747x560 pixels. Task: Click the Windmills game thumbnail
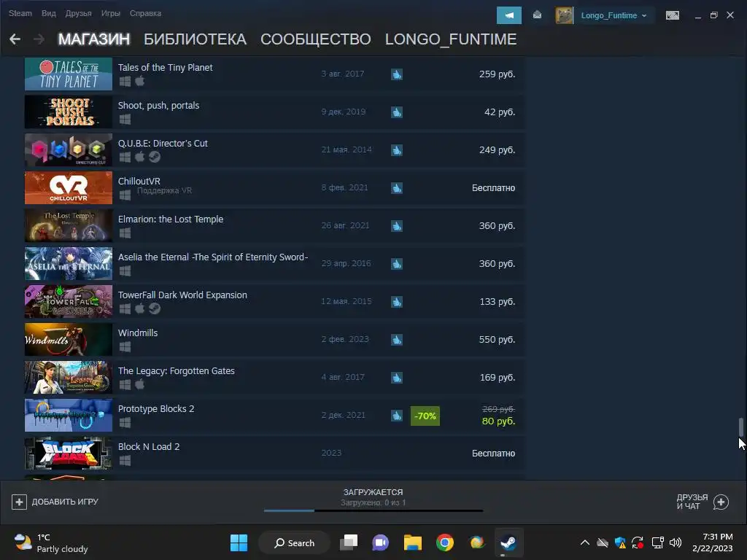pyautogui.click(x=69, y=340)
